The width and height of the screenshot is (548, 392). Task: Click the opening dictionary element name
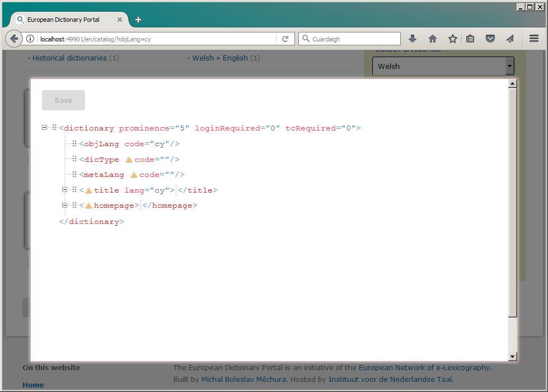tap(89, 128)
